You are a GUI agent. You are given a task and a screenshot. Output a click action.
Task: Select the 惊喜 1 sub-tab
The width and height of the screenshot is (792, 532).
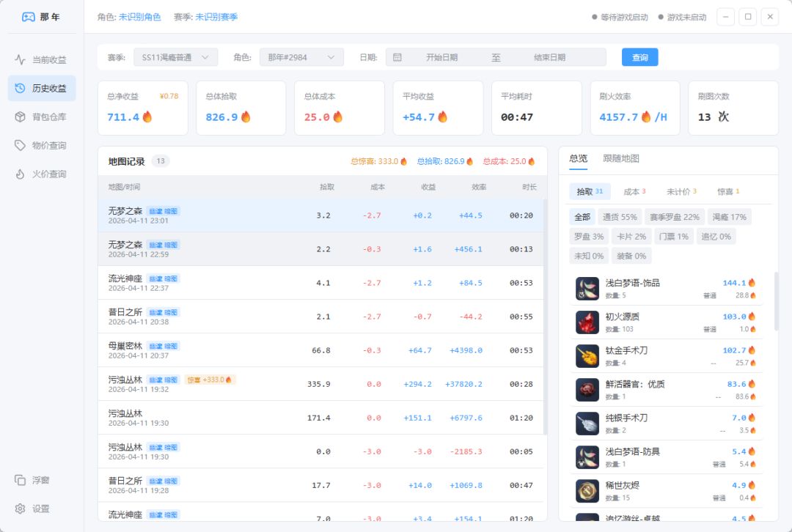click(728, 191)
